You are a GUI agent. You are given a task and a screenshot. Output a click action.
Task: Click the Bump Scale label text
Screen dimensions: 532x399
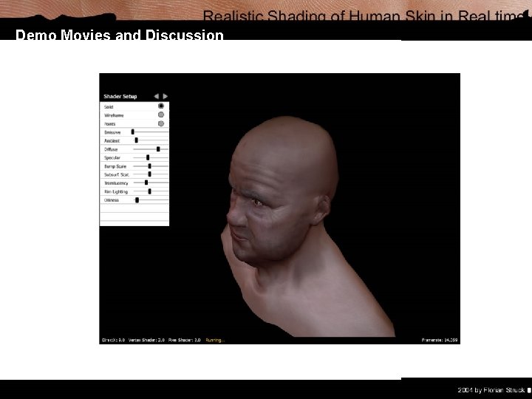point(115,166)
